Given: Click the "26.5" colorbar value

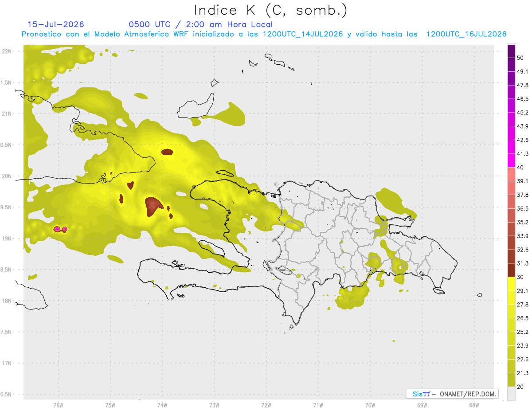Looking at the screenshot, I should click(x=523, y=318).
